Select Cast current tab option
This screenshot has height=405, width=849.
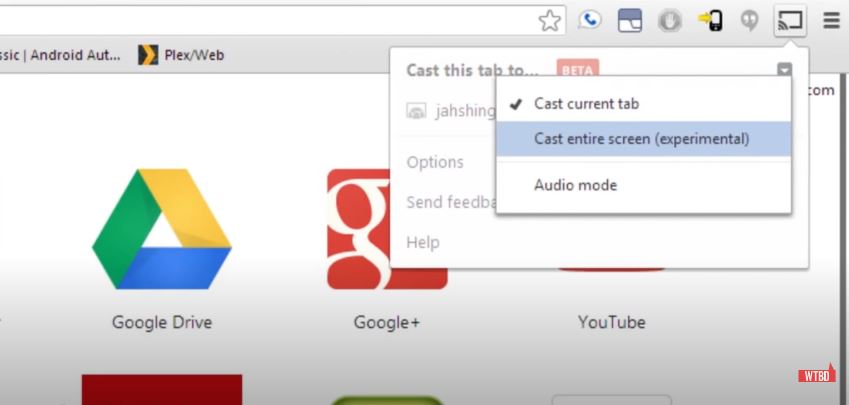pos(586,104)
